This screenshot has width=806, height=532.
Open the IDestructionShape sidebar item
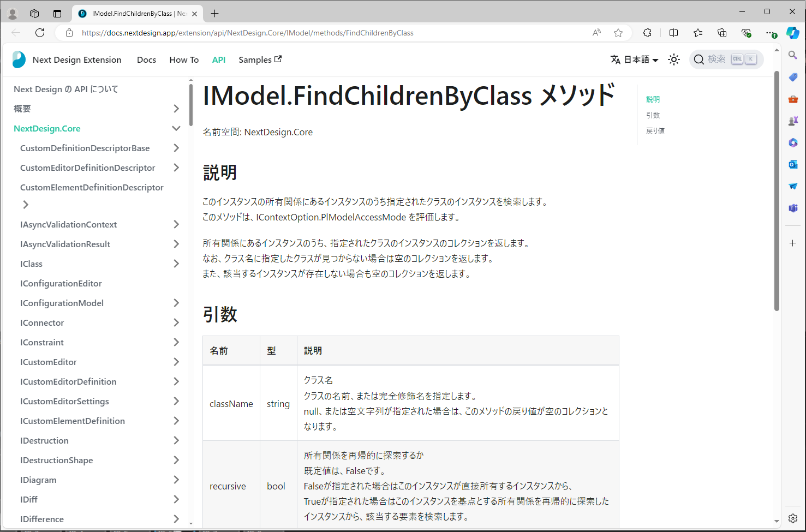(57, 460)
